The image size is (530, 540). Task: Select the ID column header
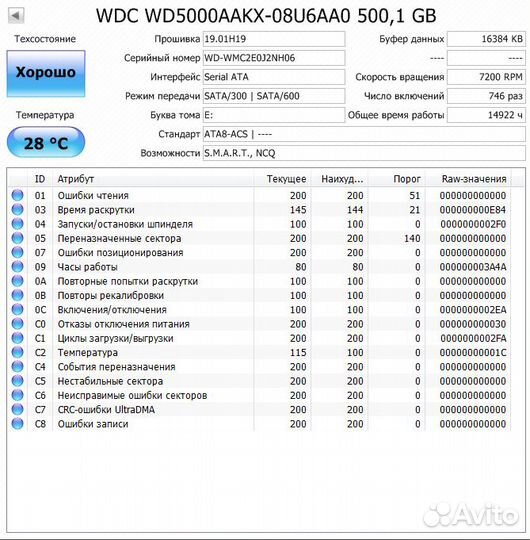40,179
